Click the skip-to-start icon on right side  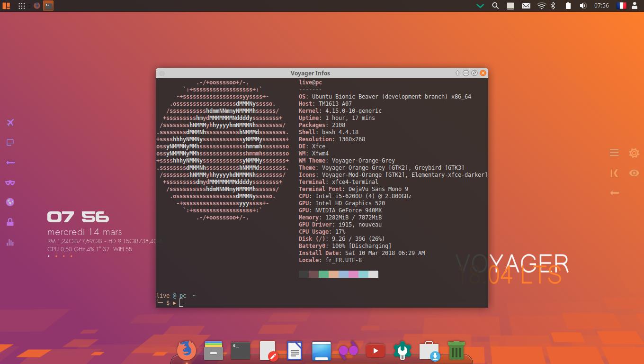point(614,173)
